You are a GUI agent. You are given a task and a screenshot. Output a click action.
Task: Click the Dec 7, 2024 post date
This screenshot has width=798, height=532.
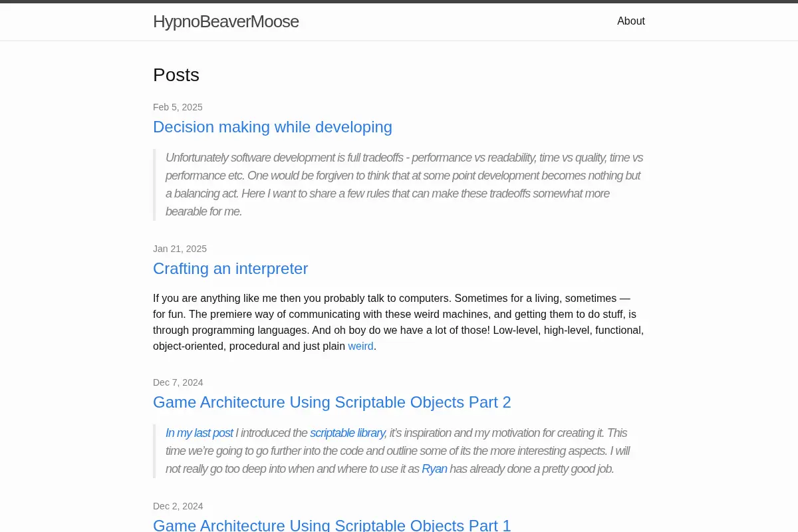(x=178, y=382)
